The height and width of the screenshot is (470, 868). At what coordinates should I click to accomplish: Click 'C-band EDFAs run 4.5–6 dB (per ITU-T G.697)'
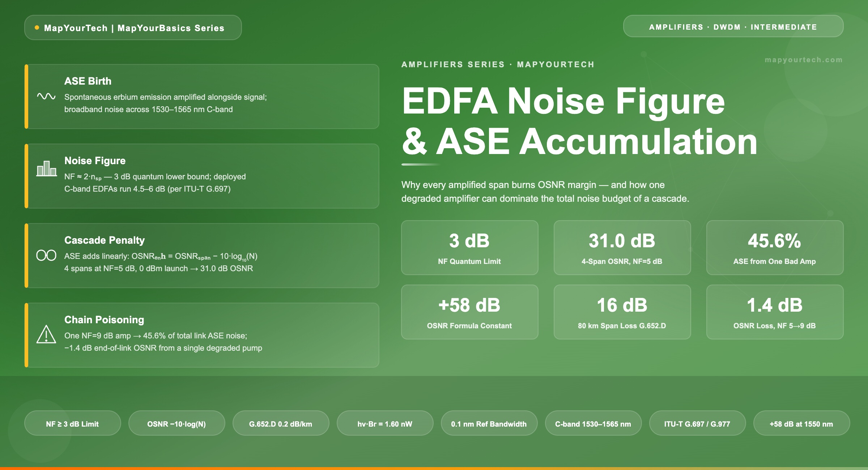point(148,189)
